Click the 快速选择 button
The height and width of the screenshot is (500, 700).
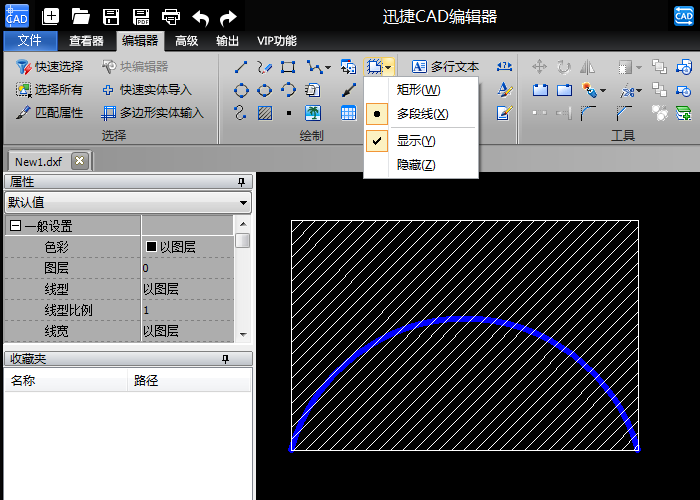coord(50,67)
